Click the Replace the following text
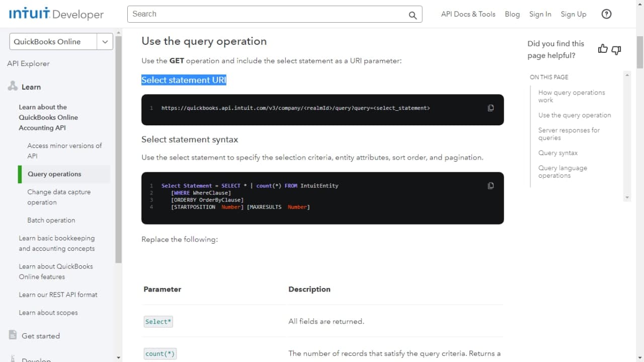This screenshot has width=644, height=362. (x=180, y=239)
